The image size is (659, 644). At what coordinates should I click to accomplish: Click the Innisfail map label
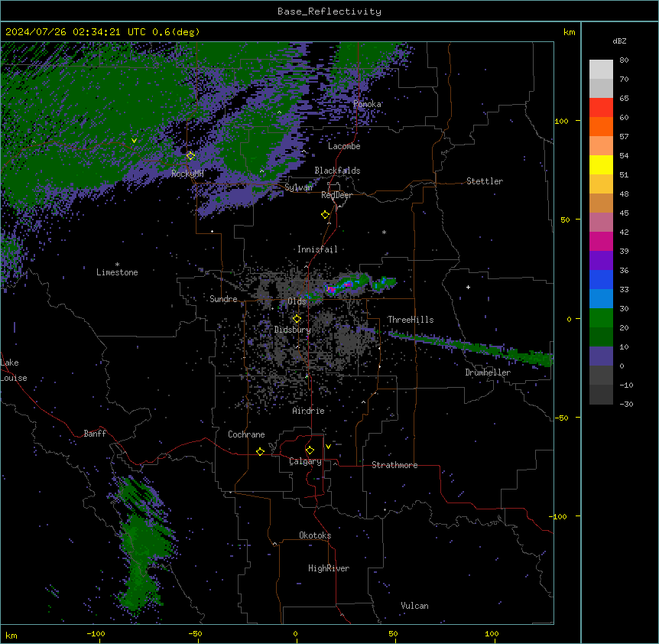coord(317,249)
